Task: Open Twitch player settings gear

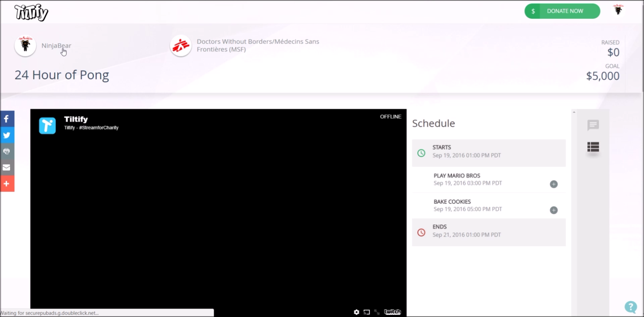Action: point(356,312)
